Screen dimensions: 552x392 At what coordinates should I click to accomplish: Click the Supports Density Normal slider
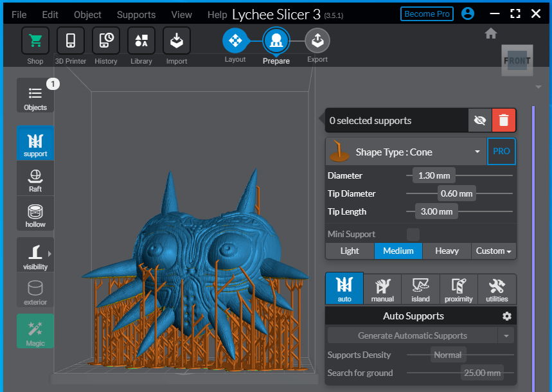click(x=448, y=355)
